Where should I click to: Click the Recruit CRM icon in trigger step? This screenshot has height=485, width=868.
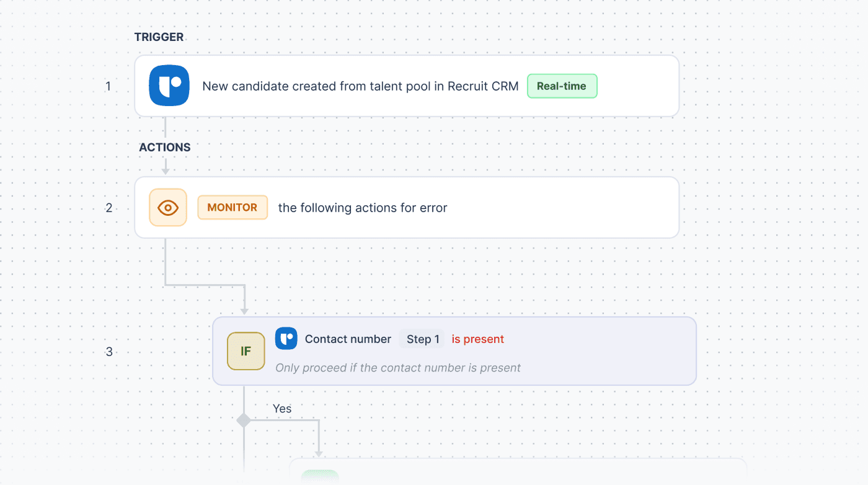coord(169,86)
